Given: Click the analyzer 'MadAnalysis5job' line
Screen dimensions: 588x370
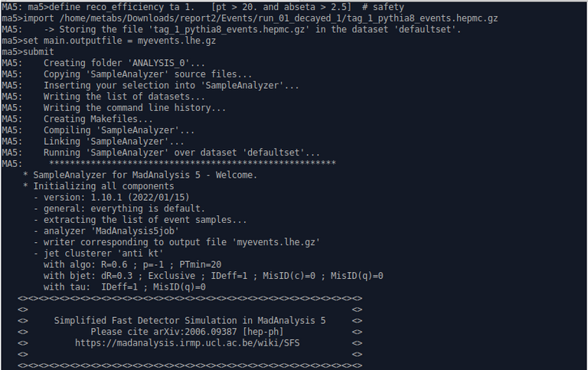Looking at the screenshot, I should coord(106,231).
